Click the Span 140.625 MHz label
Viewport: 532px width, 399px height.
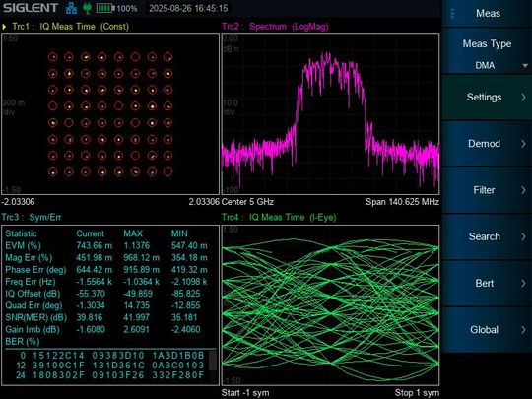pos(402,202)
